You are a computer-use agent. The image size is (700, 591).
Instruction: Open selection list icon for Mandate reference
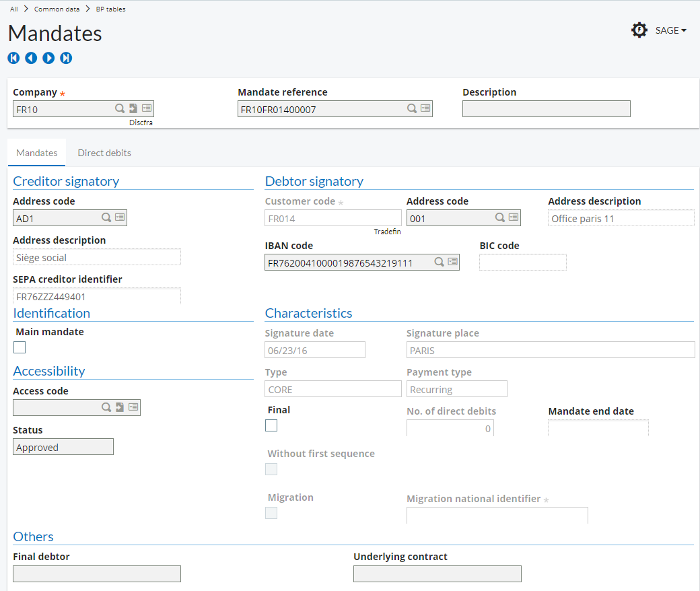point(425,108)
